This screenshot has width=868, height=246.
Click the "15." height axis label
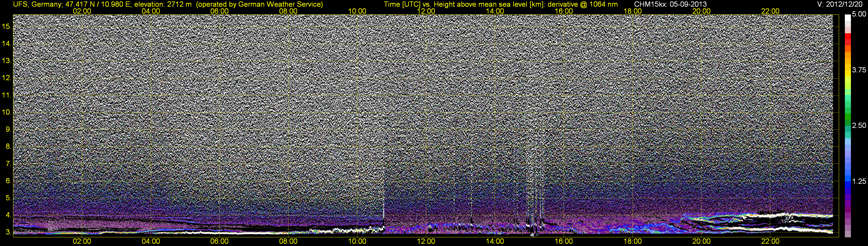[7, 26]
